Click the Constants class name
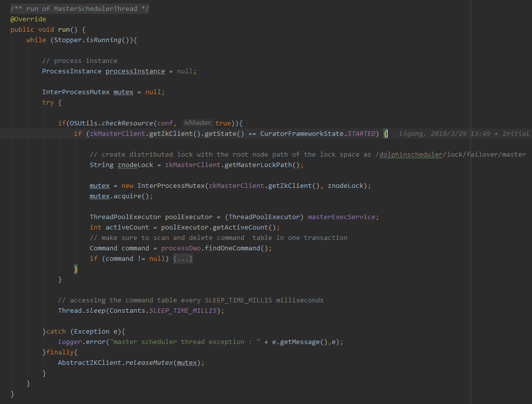This screenshot has height=404, width=532. click(x=127, y=310)
